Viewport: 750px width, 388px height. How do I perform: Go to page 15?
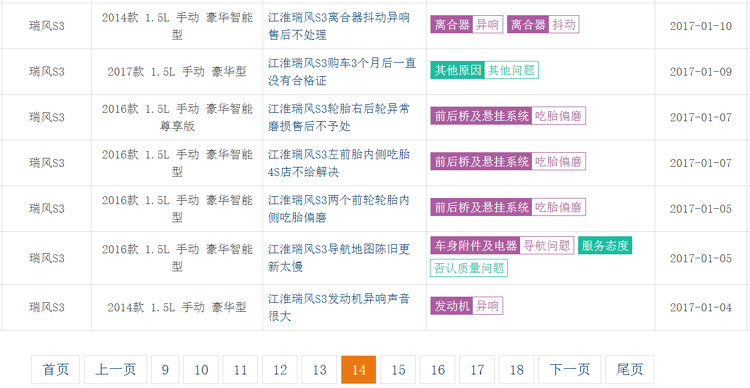[398, 369]
